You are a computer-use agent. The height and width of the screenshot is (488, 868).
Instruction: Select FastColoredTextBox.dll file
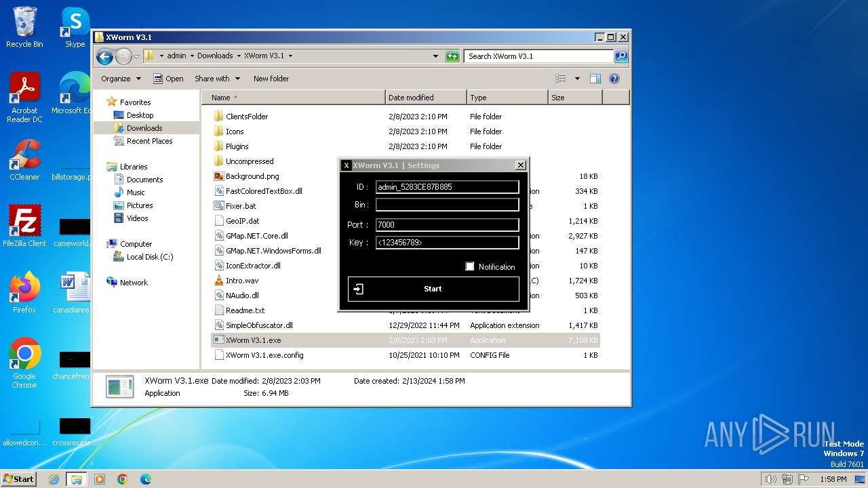[x=264, y=191]
